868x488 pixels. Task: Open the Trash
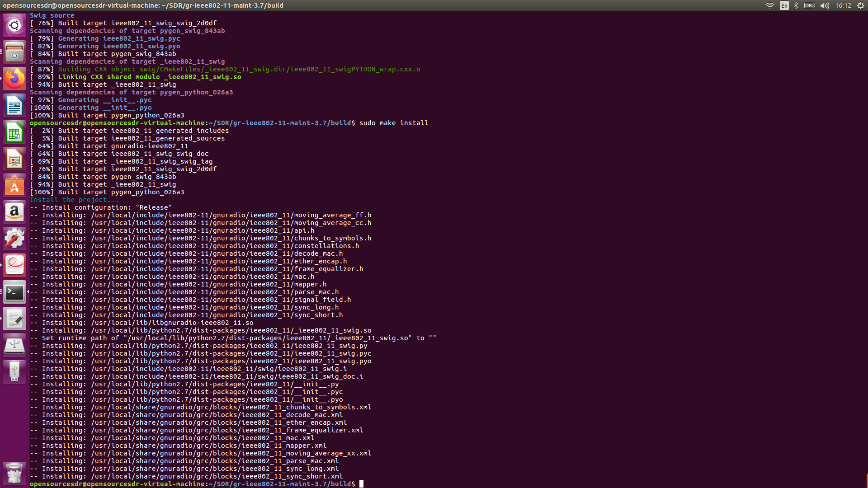click(14, 473)
